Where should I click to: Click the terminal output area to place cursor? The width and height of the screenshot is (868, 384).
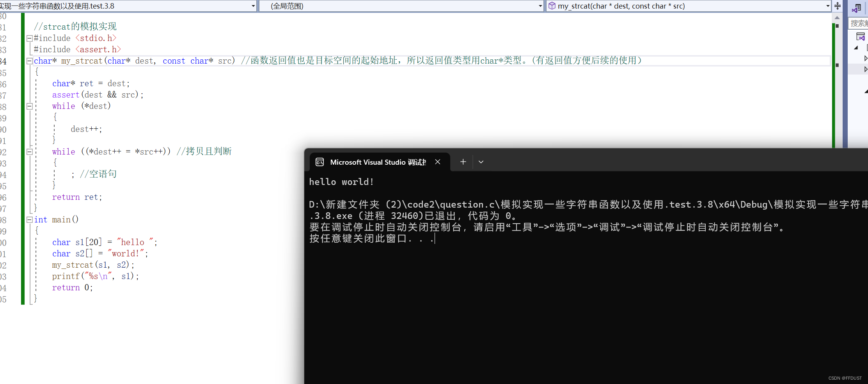point(546,293)
